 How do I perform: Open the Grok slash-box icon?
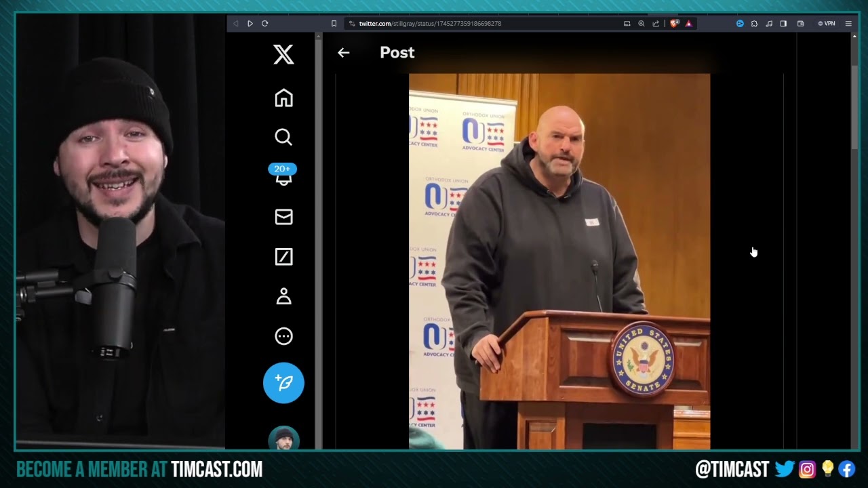coord(283,257)
